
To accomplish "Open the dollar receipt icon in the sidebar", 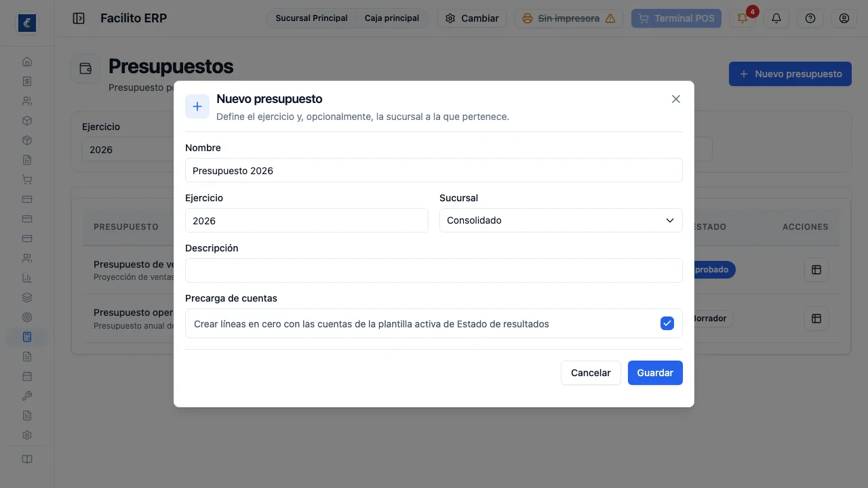I will 27,81.
